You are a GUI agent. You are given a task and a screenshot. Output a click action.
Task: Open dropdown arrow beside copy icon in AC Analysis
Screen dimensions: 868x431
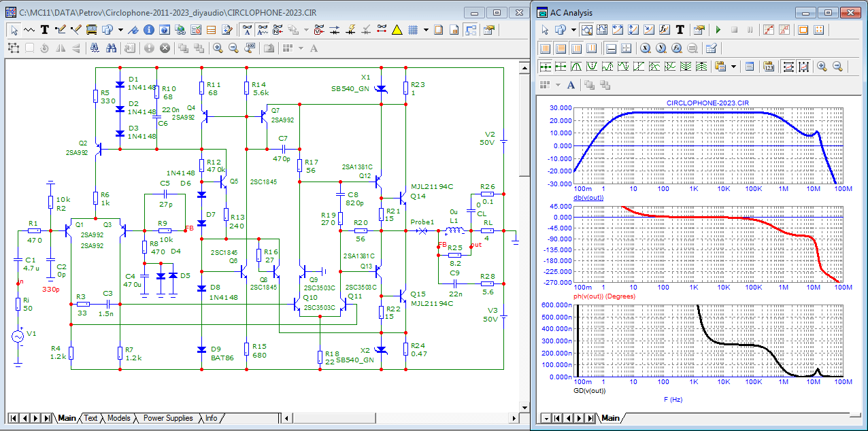coord(573,30)
